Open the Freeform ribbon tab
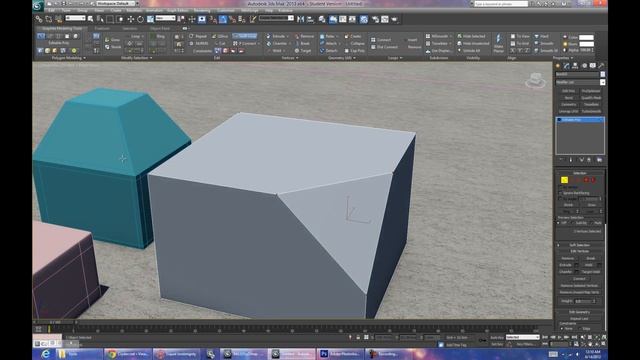 (102, 29)
